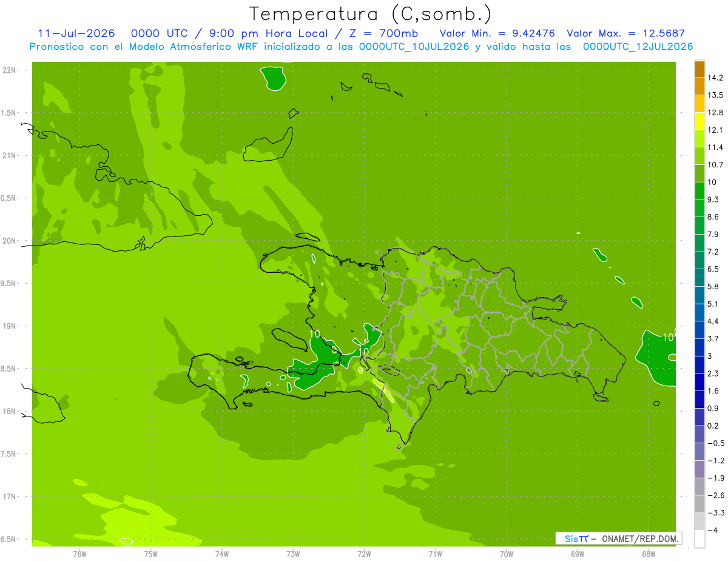Click the "ONAMET/REP.DOM." credit label

coord(640,538)
